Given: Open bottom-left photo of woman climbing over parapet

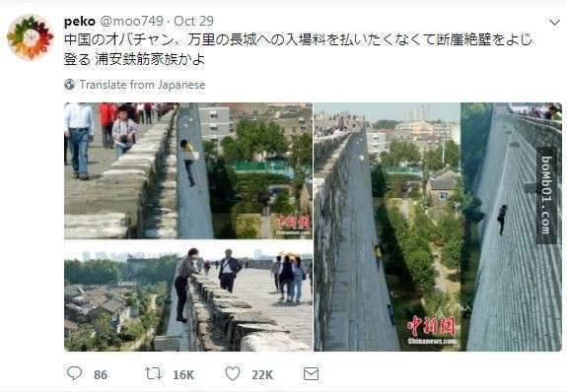Looking at the screenshot, I should (188, 296).
